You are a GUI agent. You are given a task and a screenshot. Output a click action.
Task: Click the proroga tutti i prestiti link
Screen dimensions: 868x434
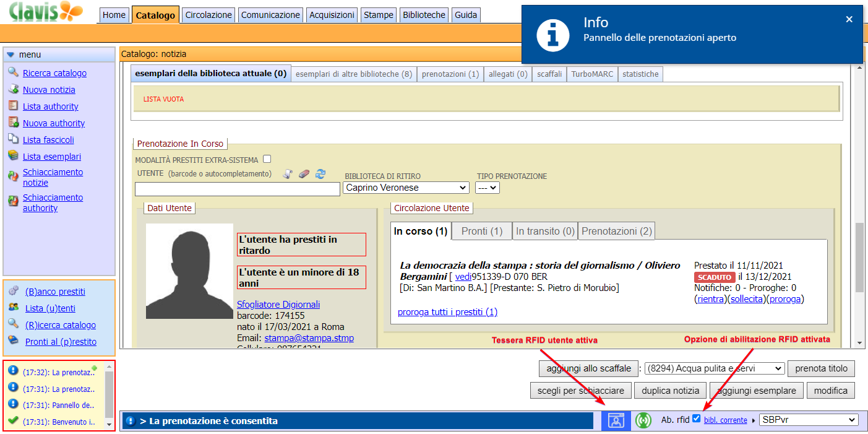click(447, 312)
